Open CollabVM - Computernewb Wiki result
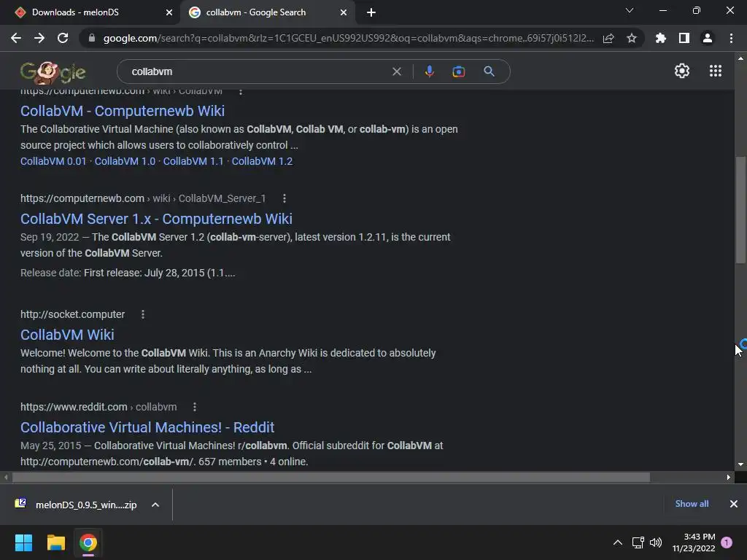The height and width of the screenshot is (560, 747). click(123, 111)
